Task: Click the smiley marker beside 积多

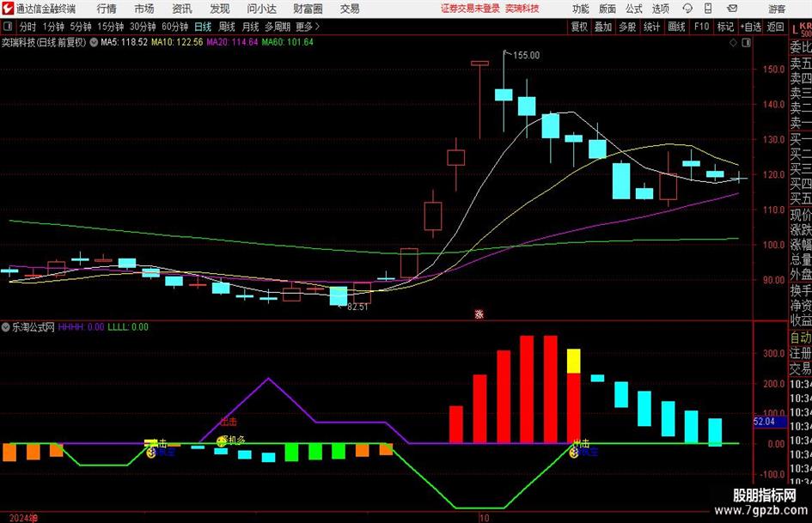Action: click(222, 441)
